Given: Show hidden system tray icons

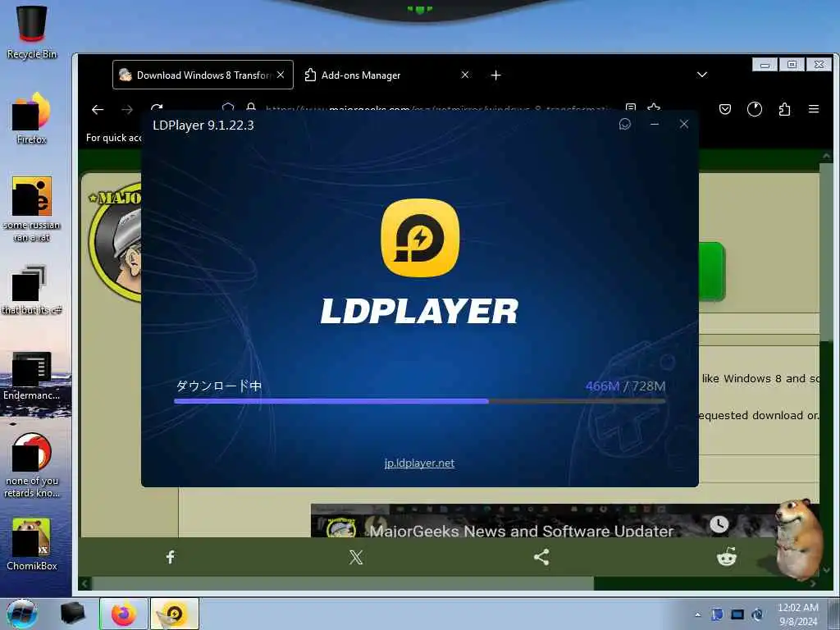Looking at the screenshot, I should point(697,614).
